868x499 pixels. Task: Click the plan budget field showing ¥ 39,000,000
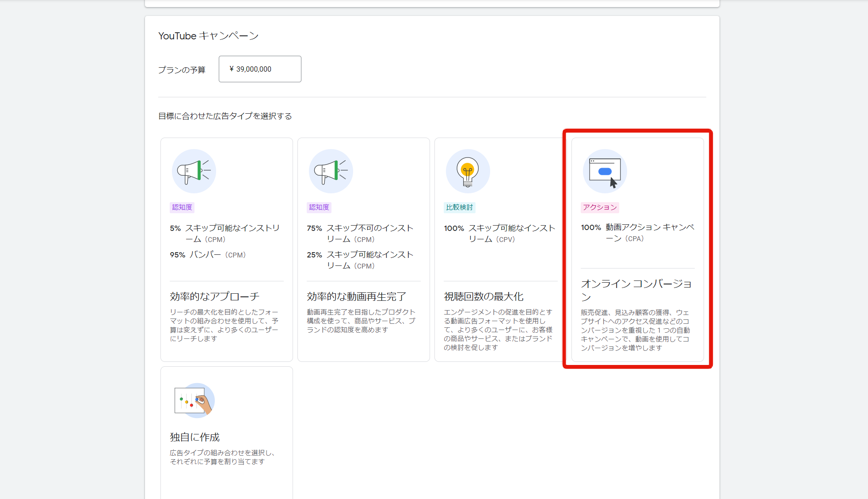pos(260,69)
